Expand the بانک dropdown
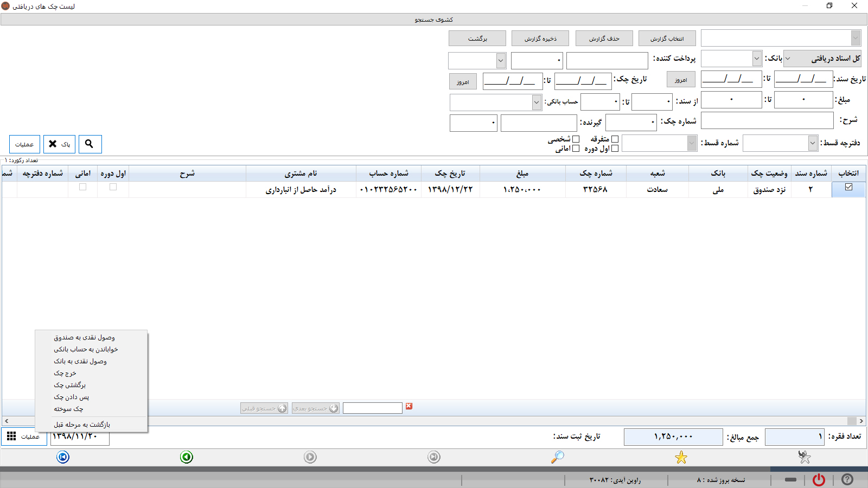 click(x=757, y=59)
